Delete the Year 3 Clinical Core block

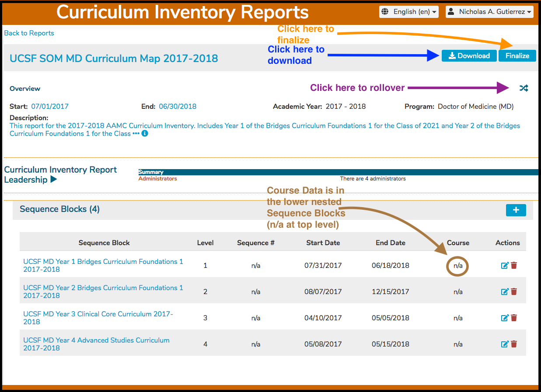coord(514,318)
